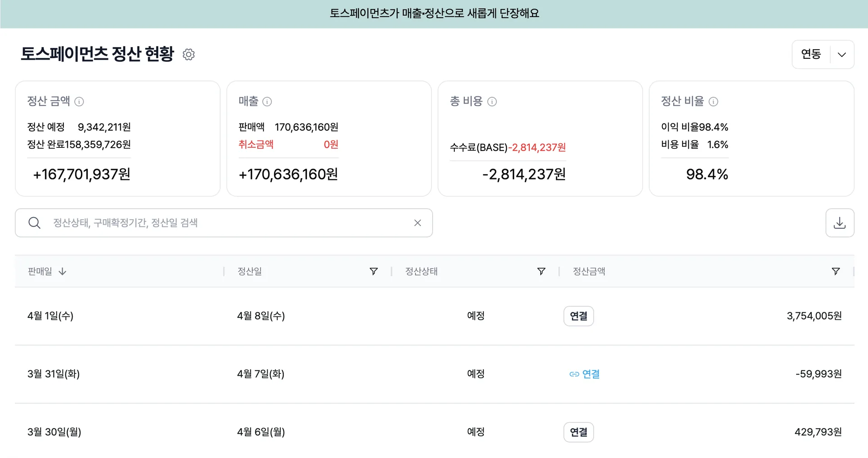Image resolution: width=868 pixels, height=458 pixels.
Task: Click info icon beside 정산 금액
Action: point(79,101)
